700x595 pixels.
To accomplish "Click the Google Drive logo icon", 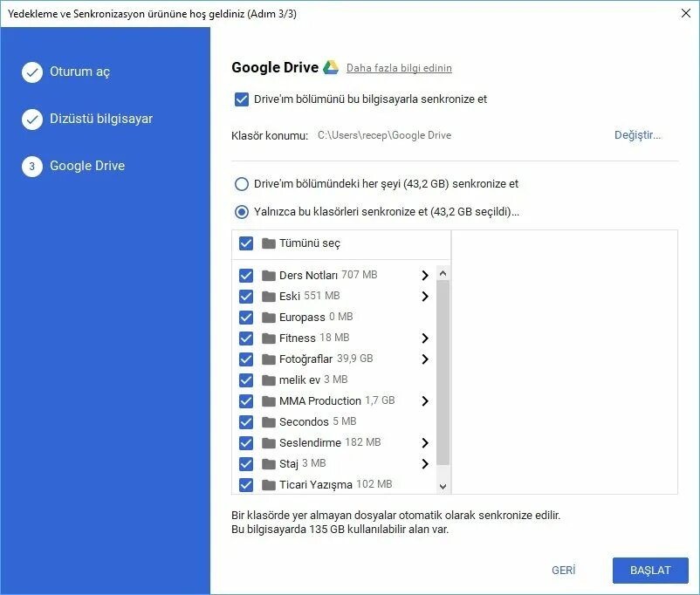I will pos(331,67).
